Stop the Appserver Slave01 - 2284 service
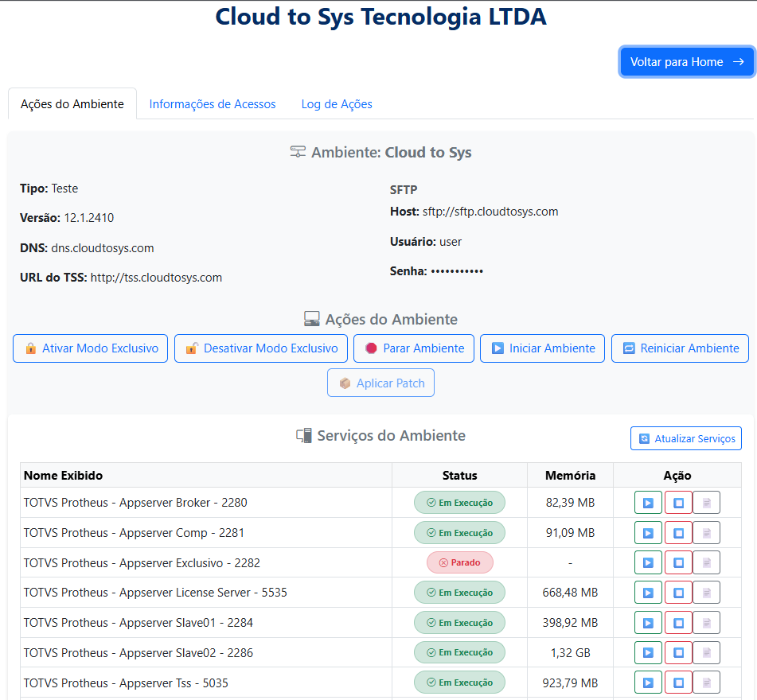 (x=678, y=623)
